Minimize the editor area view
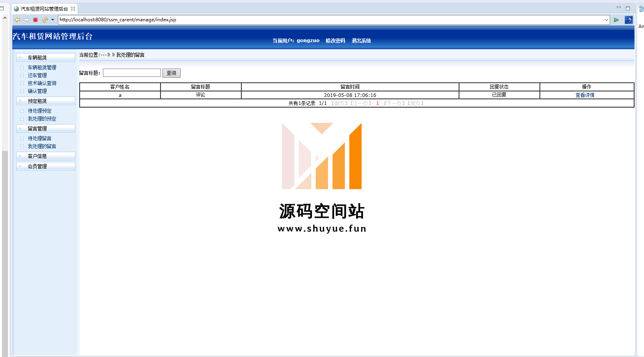Screen dimensions: 644x357 point(619,7)
